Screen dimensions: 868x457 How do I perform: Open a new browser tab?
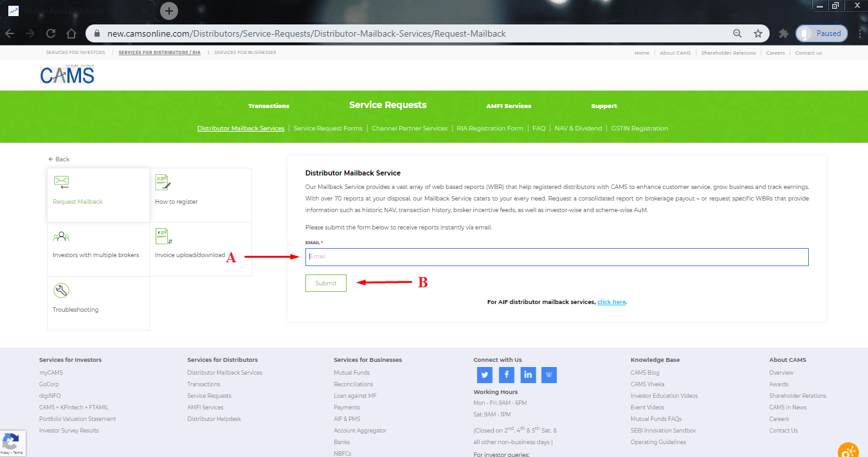168,11
